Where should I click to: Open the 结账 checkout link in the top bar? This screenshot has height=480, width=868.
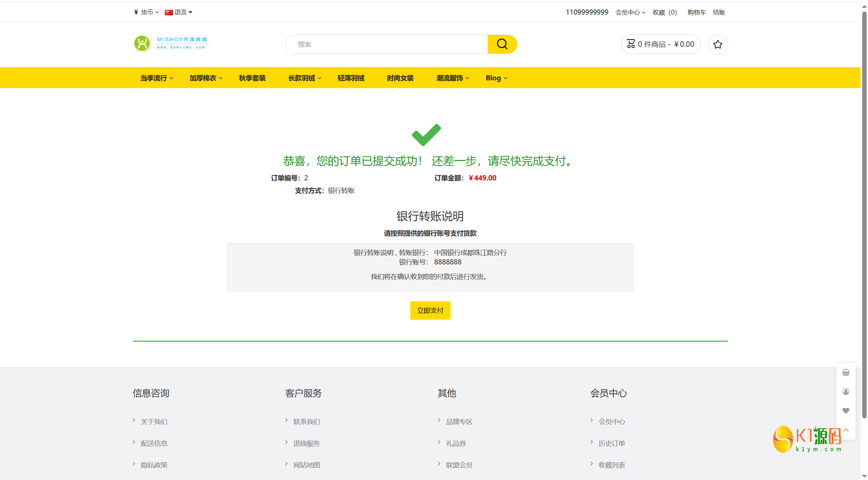click(x=719, y=12)
